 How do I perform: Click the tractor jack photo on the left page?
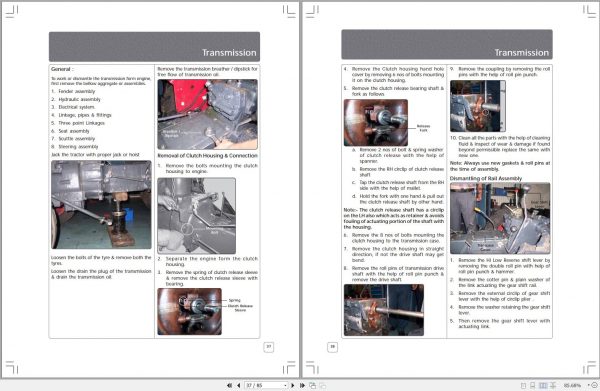101,205
